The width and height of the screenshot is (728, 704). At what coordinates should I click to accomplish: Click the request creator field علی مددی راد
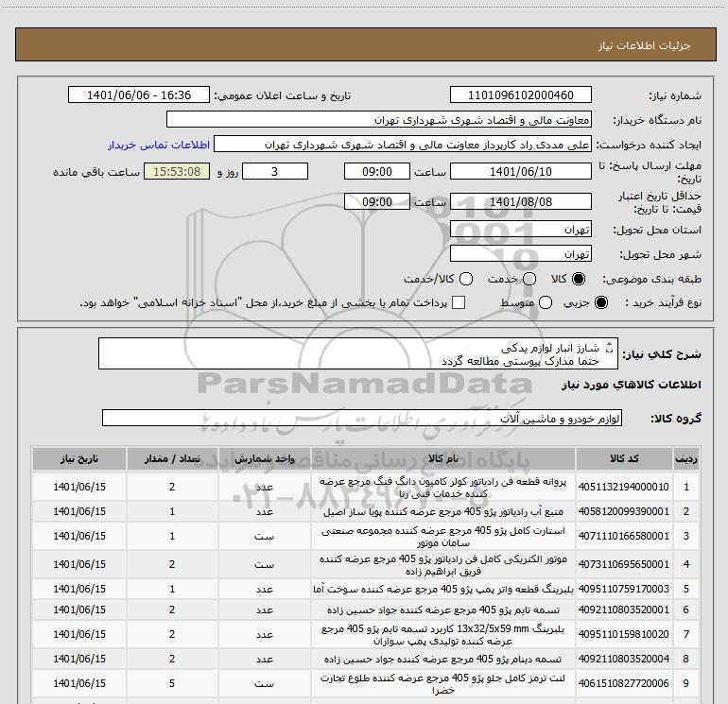pyautogui.click(x=403, y=145)
